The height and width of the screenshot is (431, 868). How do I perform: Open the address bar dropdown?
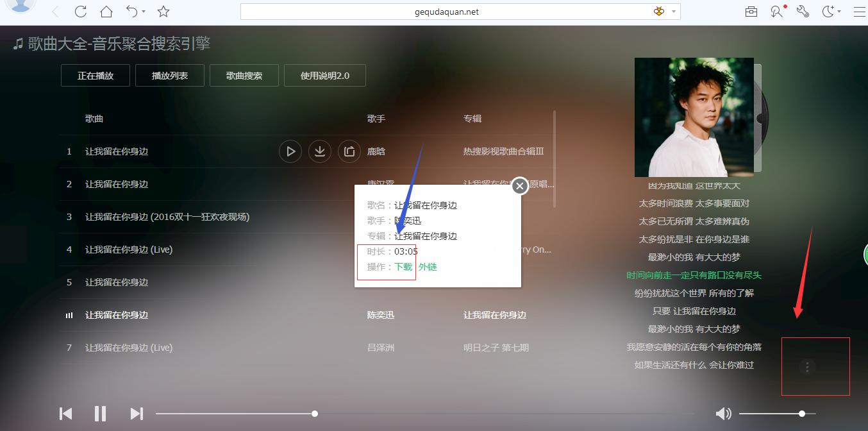673,11
